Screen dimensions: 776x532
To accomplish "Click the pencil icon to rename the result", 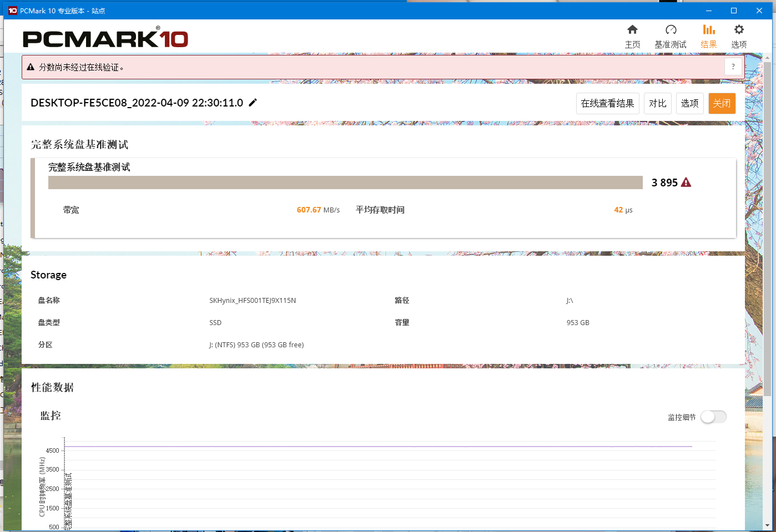I will click(253, 102).
